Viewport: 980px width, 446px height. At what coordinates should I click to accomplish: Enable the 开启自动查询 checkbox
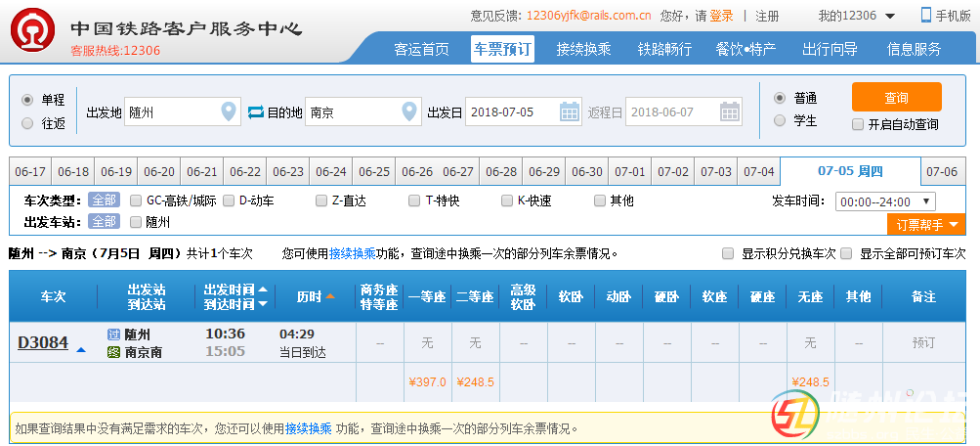858,124
